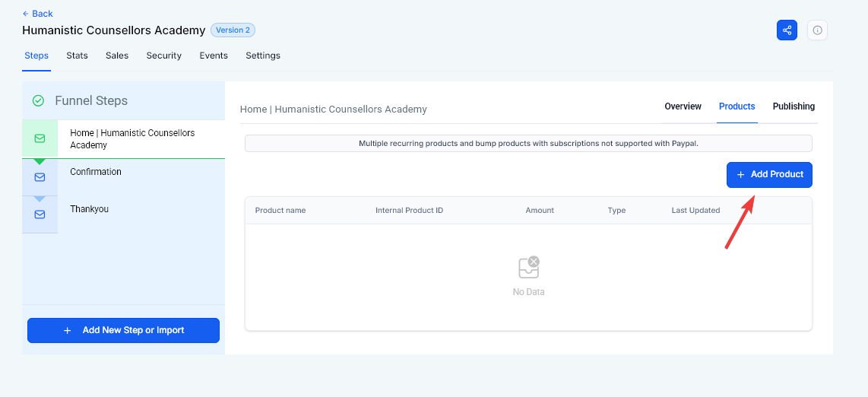Image resolution: width=868 pixels, height=397 pixels.
Task: Click the envelope icon for Home step
Action: coord(40,138)
